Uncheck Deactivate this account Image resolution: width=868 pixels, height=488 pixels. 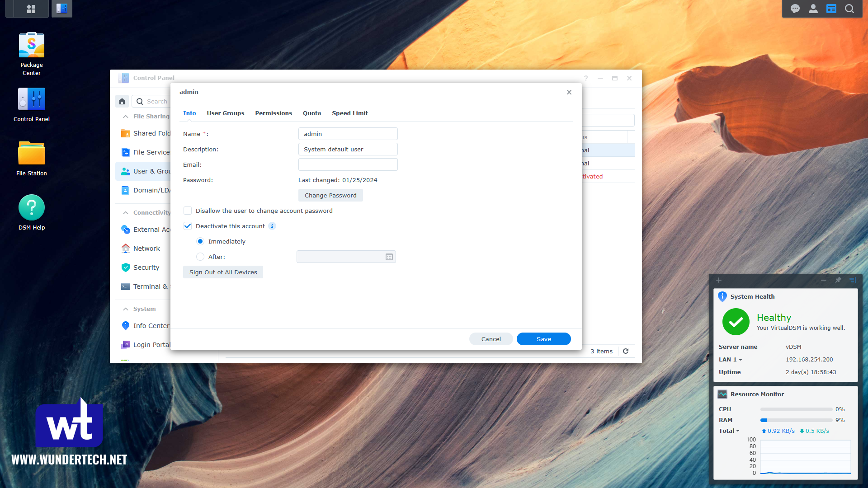[x=187, y=226]
